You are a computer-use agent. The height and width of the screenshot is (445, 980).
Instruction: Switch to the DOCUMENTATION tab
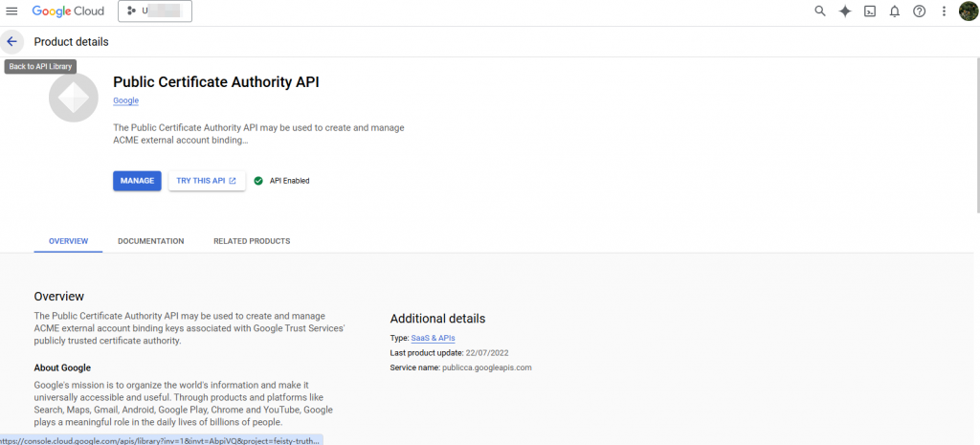[151, 241]
